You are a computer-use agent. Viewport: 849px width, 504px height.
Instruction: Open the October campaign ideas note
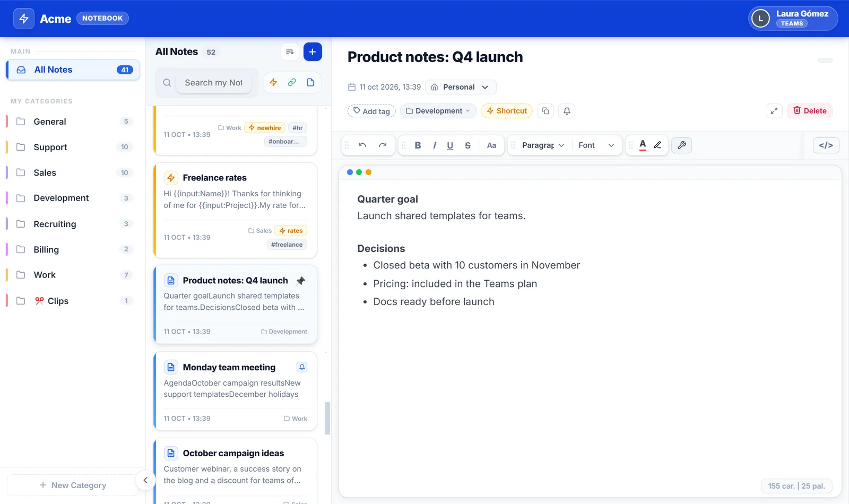236,471
